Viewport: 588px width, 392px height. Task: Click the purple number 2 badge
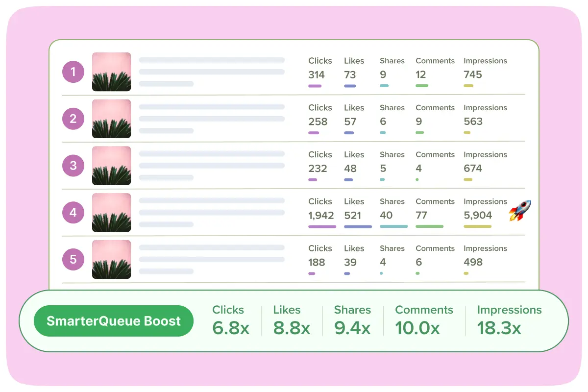pos(73,119)
